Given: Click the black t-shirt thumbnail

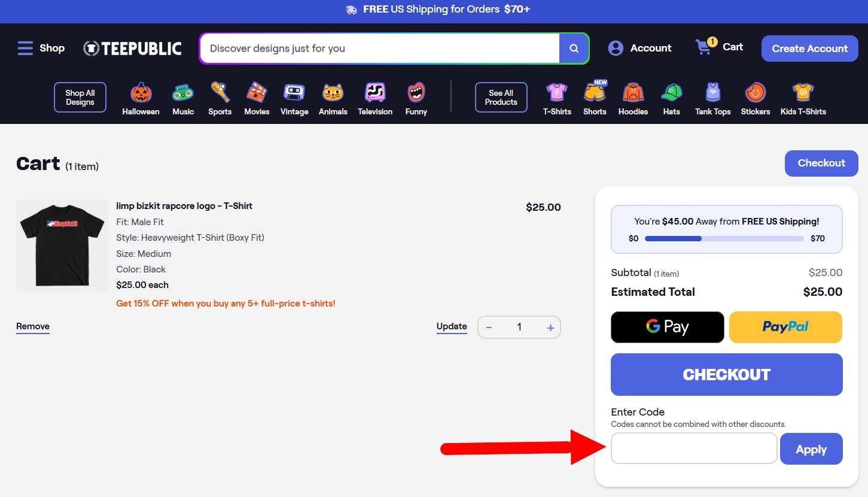Looking at the screenshot, I should point(62,246).
